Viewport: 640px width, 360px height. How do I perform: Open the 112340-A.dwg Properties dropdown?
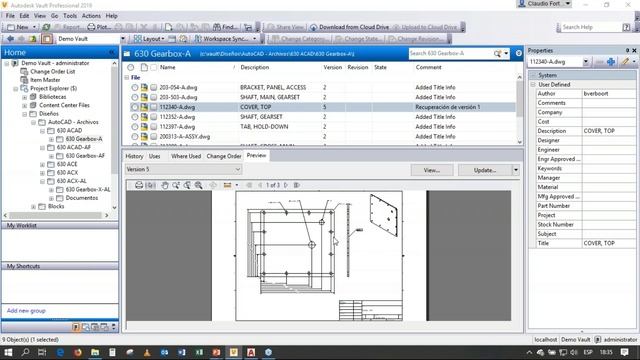(585, 62)
